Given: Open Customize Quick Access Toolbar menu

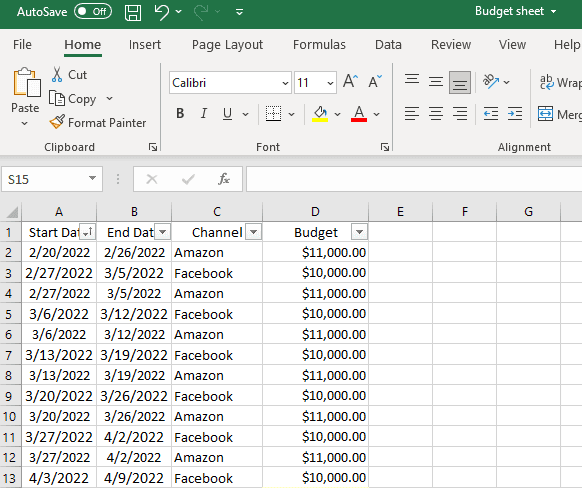Looking at the screenshot, I should [239, 12].
